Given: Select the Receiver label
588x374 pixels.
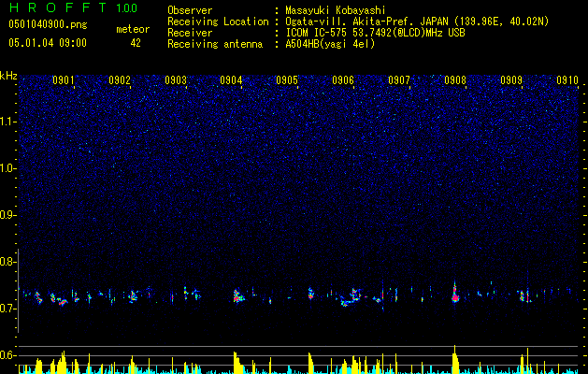Looking at the screenshot, I should pos(190,33).
